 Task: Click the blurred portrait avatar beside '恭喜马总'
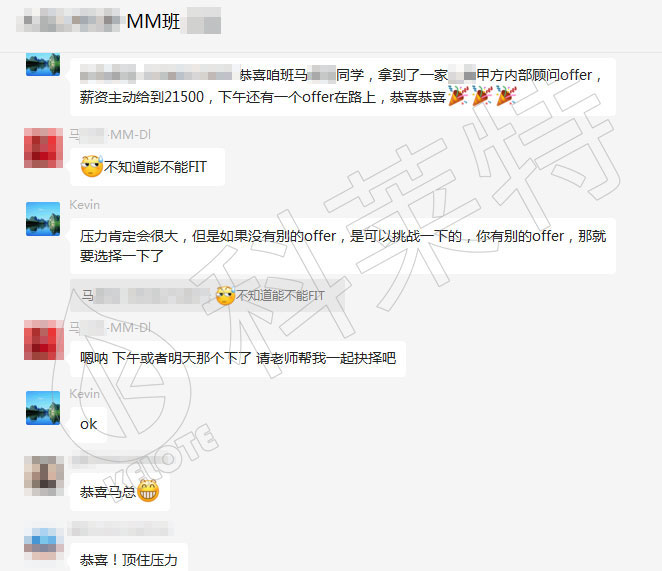click(44, 476)
